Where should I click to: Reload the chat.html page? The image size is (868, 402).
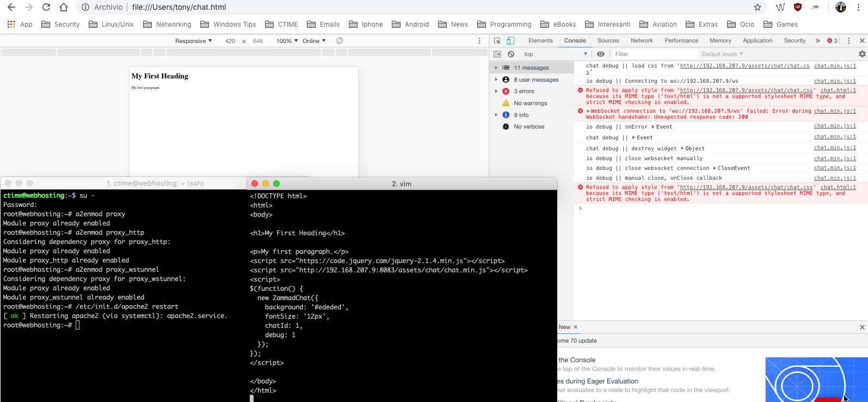point(46,7)
